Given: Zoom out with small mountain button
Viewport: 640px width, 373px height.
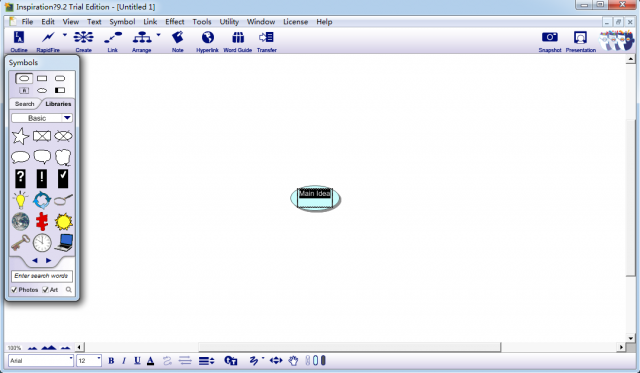Looking at the screenshot, I should (x=32, y=348).
